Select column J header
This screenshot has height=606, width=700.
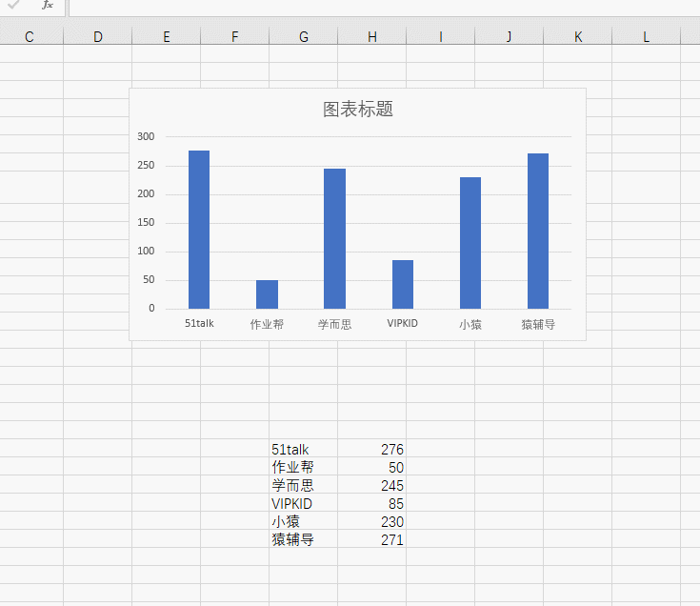(x=509, y=36)
